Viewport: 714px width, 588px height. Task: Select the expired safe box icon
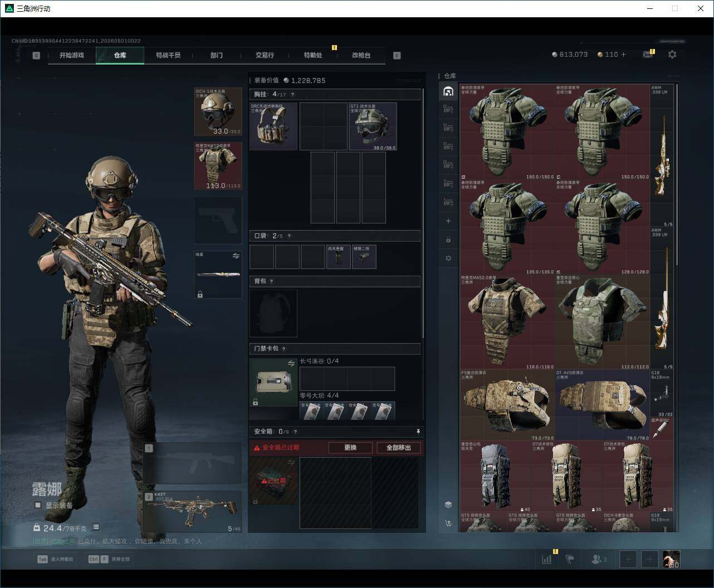[x=273, y=482]
